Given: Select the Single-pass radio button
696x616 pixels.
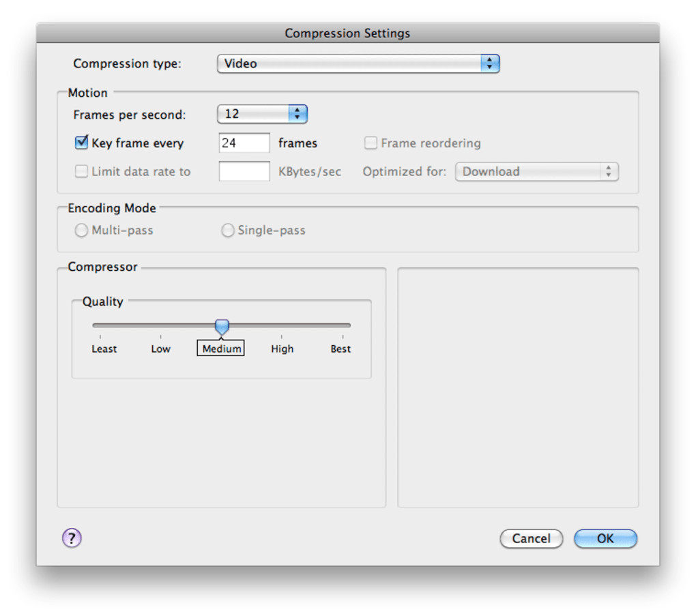Looking at the screenshot, I should pos(228,231).
